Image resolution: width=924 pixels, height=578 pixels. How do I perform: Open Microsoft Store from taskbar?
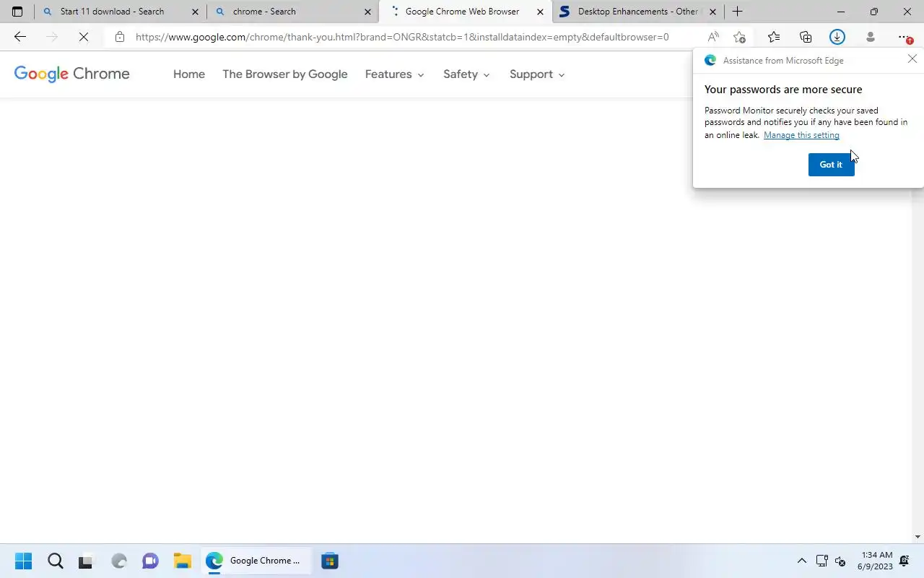(x=330, y=561)
